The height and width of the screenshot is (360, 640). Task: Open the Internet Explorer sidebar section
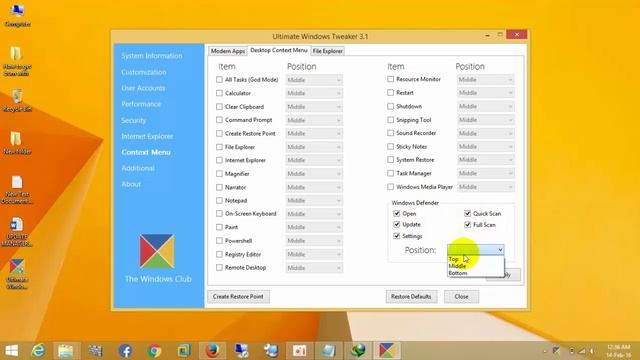point(147,136)
